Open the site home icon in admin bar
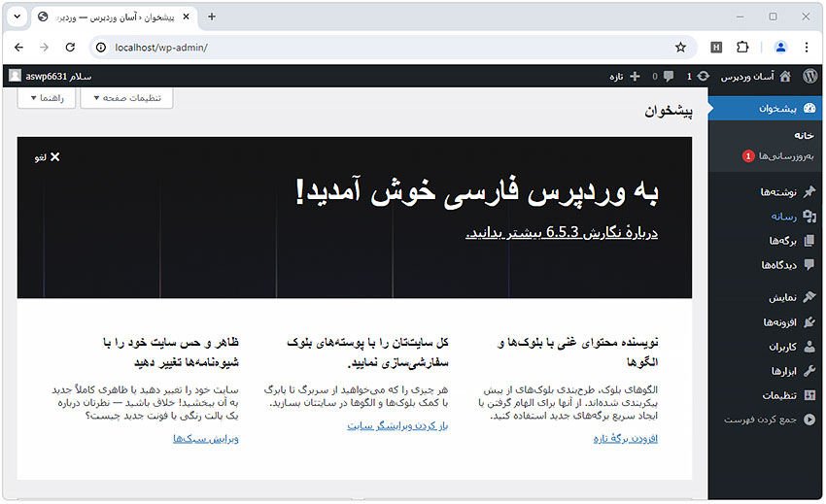Viewport: 826px width, 504px height. 785,77
